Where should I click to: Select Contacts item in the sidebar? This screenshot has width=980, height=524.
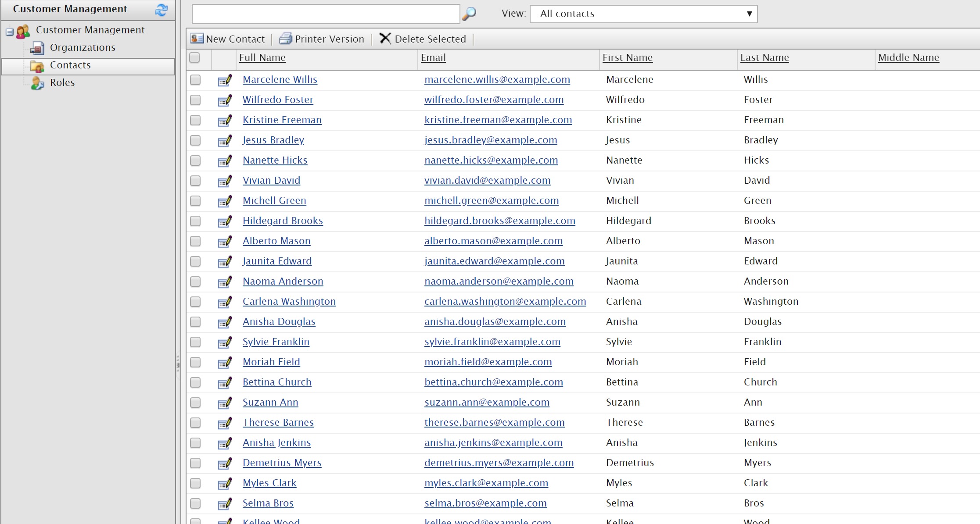tap(70, 65)
